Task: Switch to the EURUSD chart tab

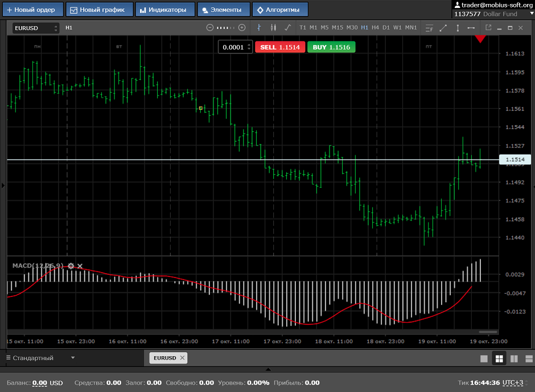Action: pos(165,358)
